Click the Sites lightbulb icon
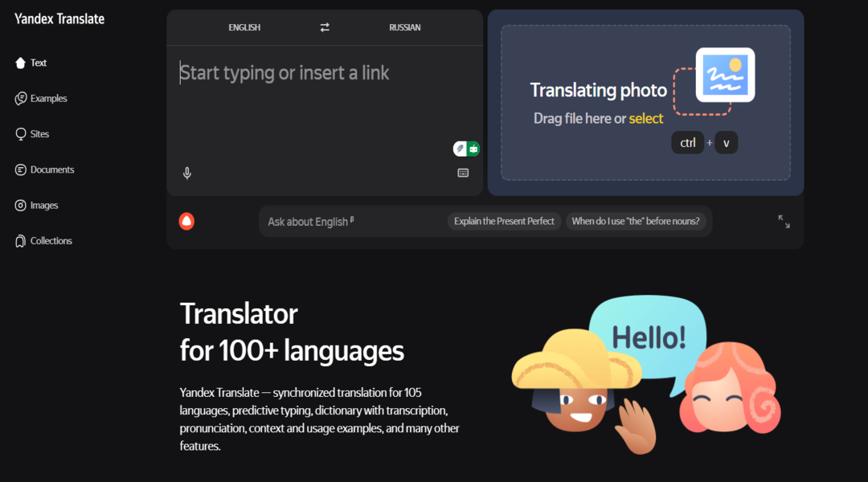The width and height of the screenshot is (868, 482). tap(20, 134)
